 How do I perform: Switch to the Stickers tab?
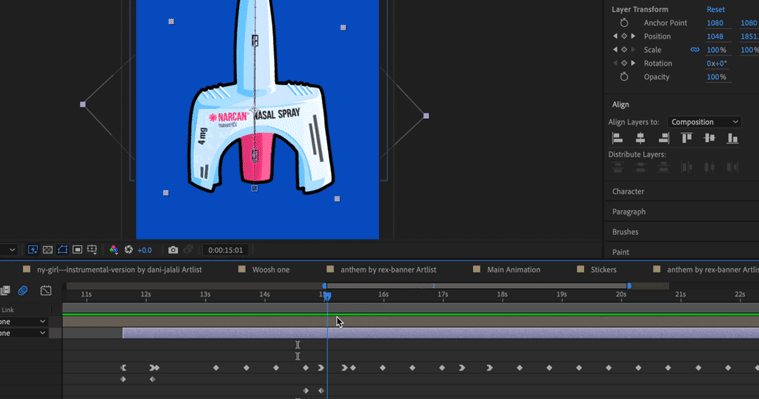point(604,270)
